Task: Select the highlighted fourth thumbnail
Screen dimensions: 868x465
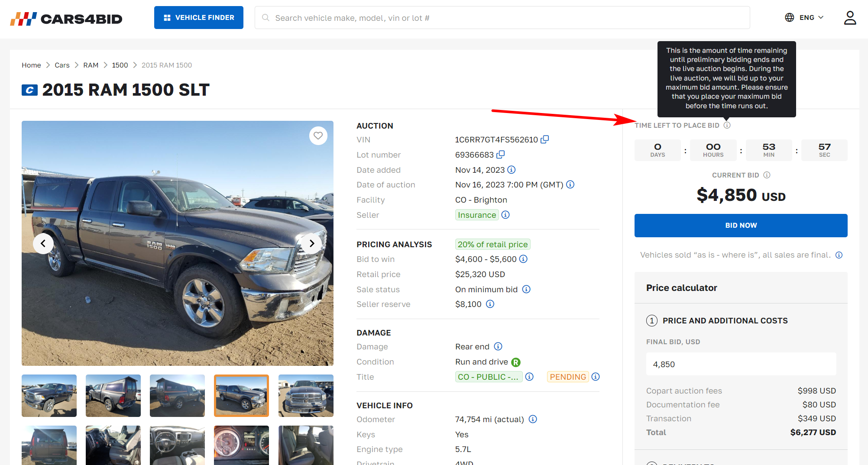Action: 241,396
